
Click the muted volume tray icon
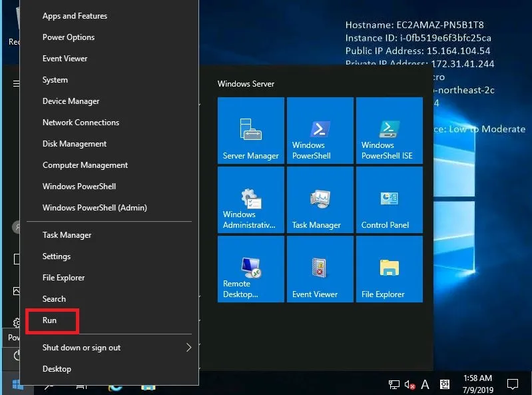click(x=409, y=385)
